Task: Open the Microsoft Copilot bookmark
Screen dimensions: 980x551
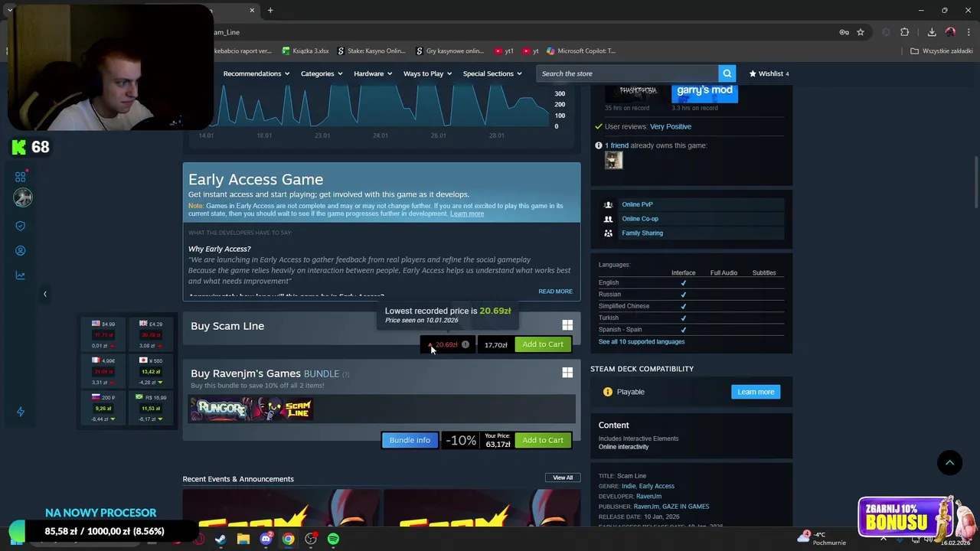Action: click(x=581, y=51)
